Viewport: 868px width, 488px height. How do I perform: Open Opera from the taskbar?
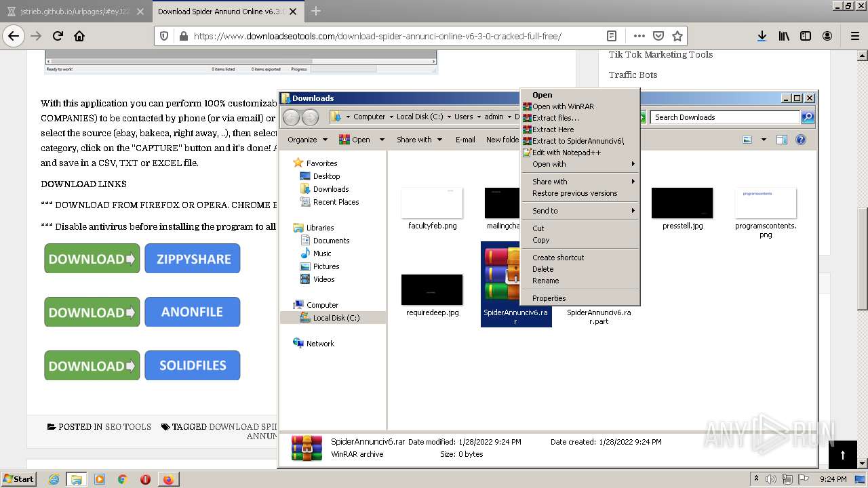(x=145, y=479)
